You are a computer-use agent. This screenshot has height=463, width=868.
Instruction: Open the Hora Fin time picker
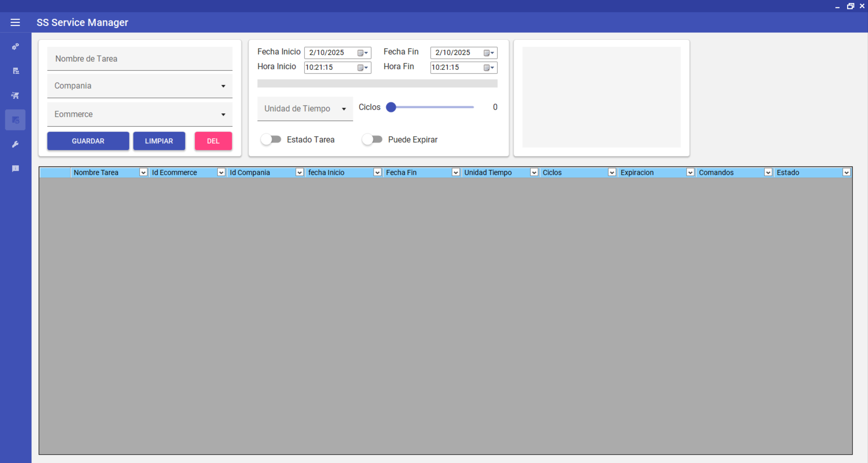(489, 67)
